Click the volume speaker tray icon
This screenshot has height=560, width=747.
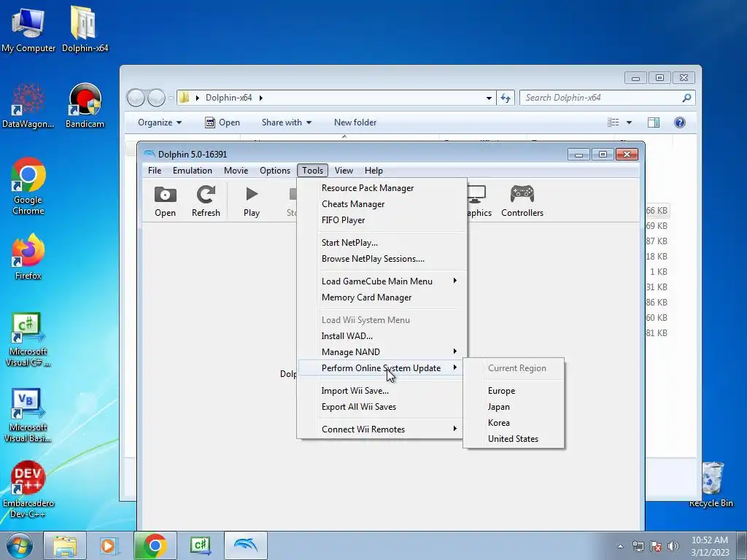[673, 546]
